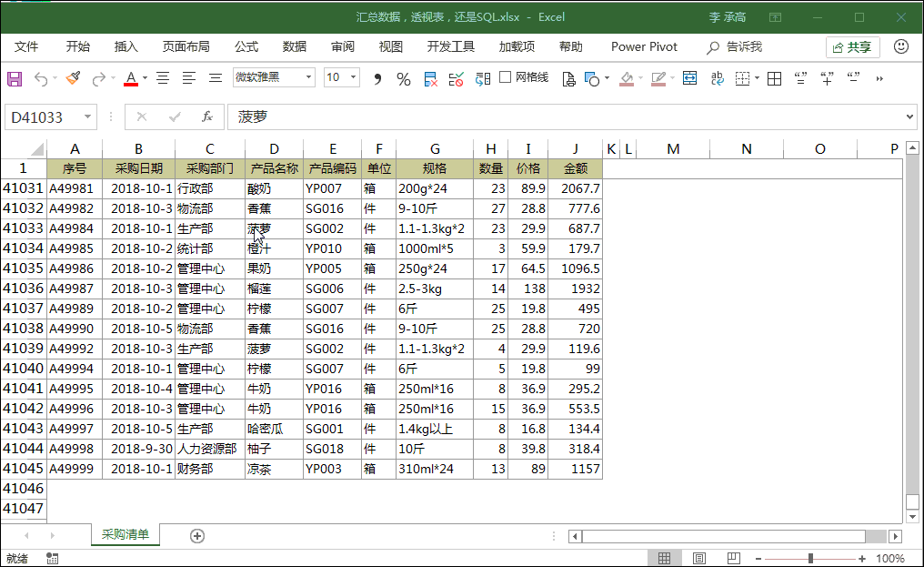924x567 pixels.
Task: Click the 共享 share button
Action: (x=852, y=47)
